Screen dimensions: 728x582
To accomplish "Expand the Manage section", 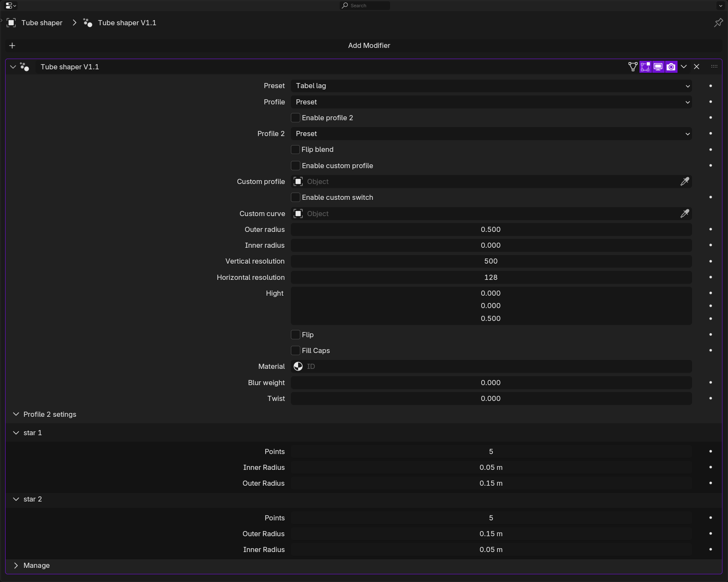I will [x=16, y=565].
